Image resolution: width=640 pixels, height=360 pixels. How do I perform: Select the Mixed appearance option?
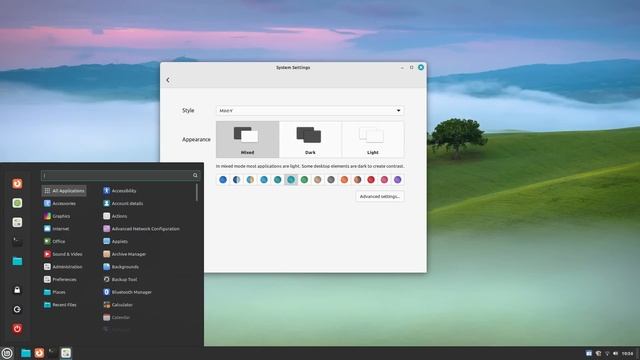click(x=247, y=139)
